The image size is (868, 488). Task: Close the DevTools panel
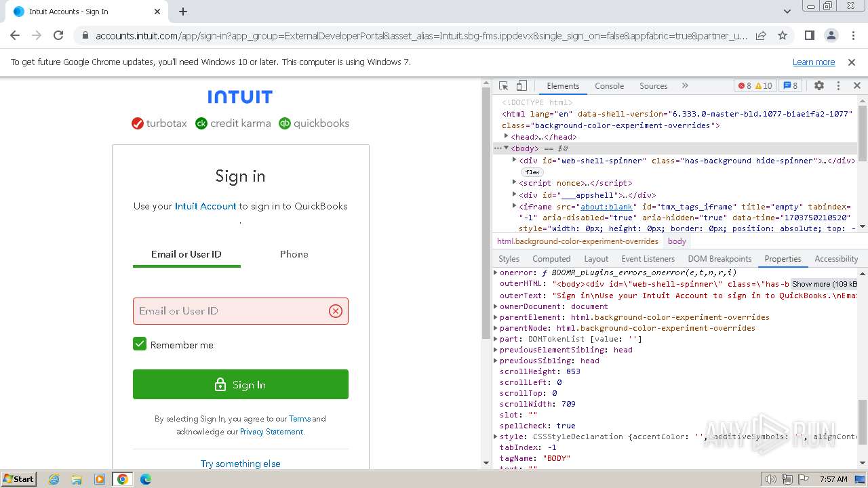pyautogui.click(x=856, y=86)
